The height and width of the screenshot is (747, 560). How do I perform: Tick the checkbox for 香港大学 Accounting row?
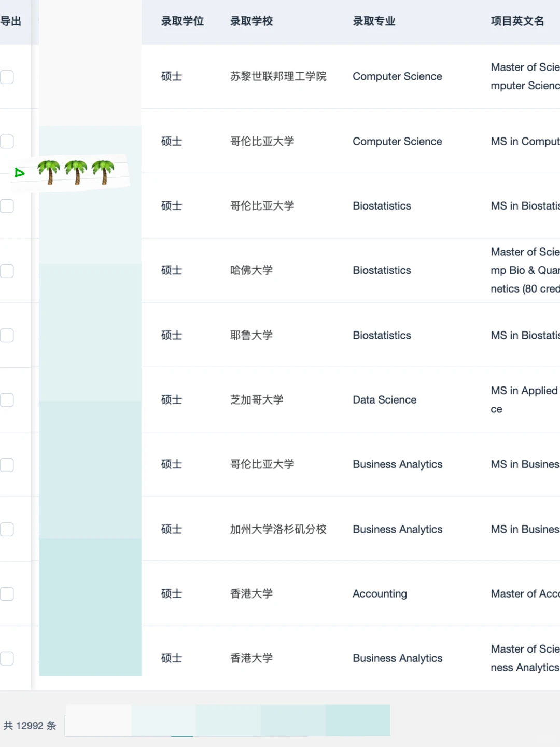[x=6, y=594]
